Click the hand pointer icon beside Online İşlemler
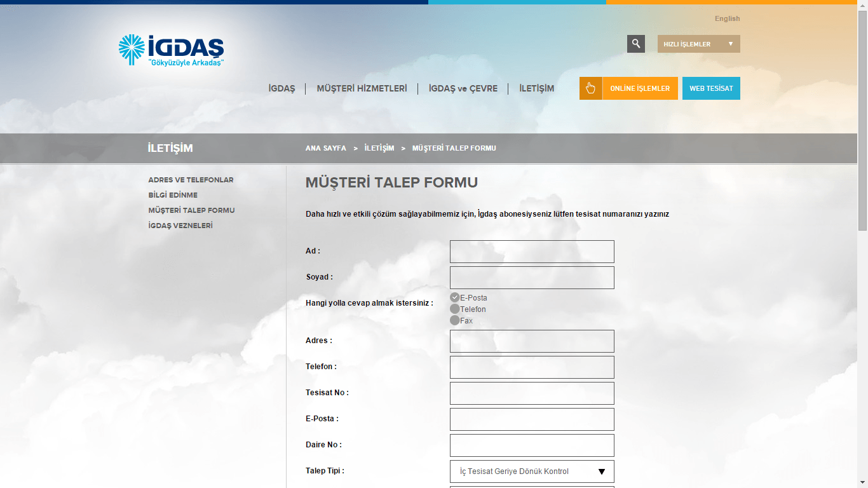 point(591,88)
